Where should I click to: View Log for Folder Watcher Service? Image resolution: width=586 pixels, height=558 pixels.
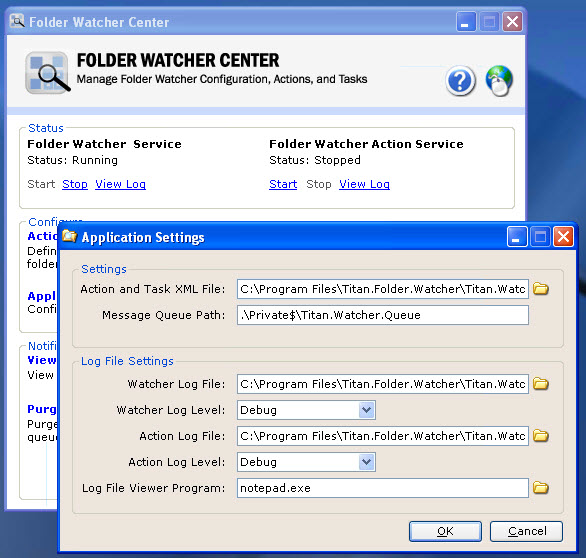[x=120, y=184]
